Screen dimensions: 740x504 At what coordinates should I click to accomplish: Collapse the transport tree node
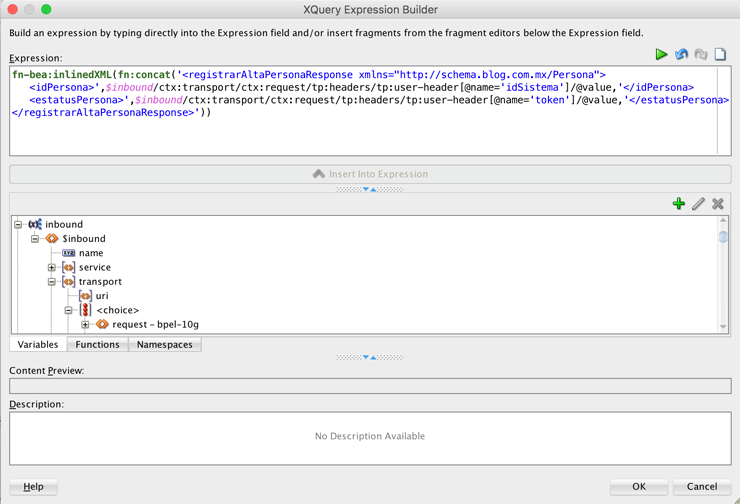pos(52,282)
